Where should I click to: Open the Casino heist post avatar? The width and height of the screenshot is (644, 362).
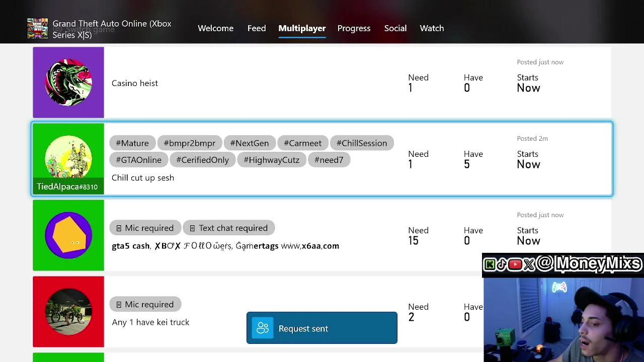click(x=68, y=82)
